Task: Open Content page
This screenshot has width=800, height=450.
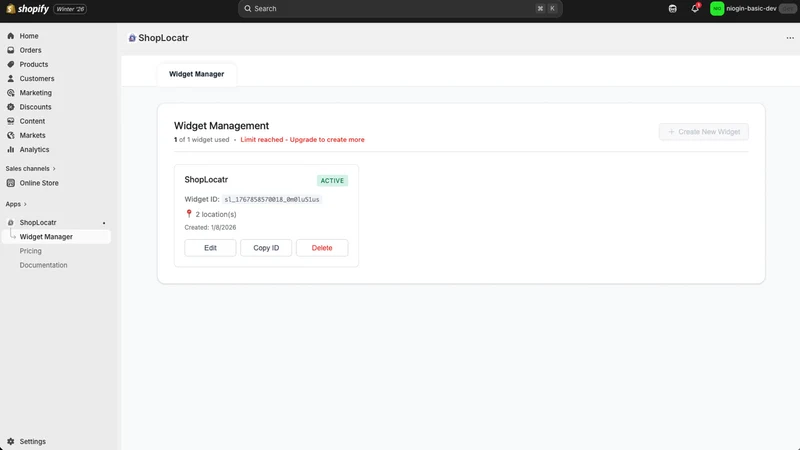Action: (x=32, y=121)
